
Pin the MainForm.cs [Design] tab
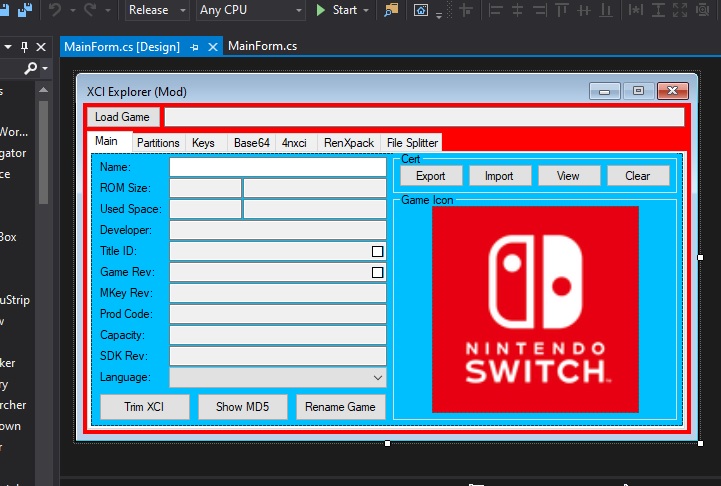(x=194, y=47)
